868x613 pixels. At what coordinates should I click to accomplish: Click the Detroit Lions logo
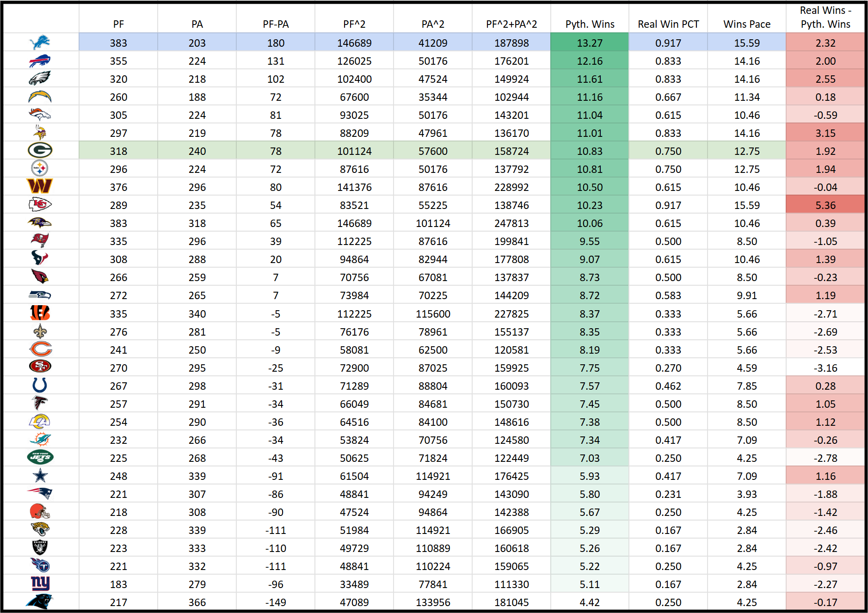coord(40,43)
